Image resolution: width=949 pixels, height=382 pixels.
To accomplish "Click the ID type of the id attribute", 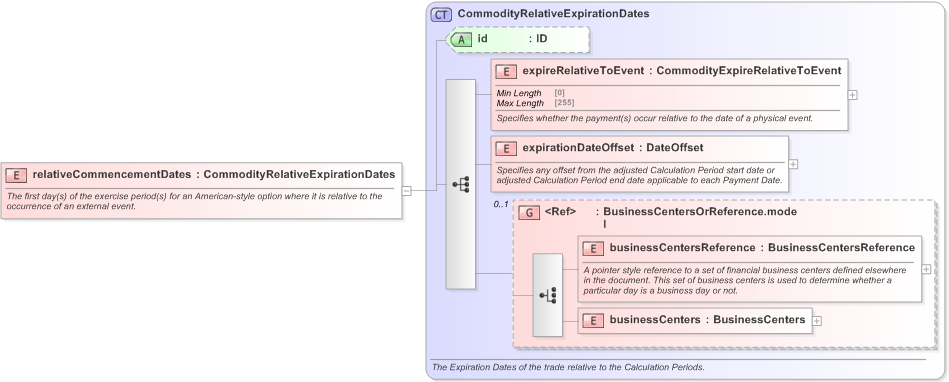I will tap(542, 39).
